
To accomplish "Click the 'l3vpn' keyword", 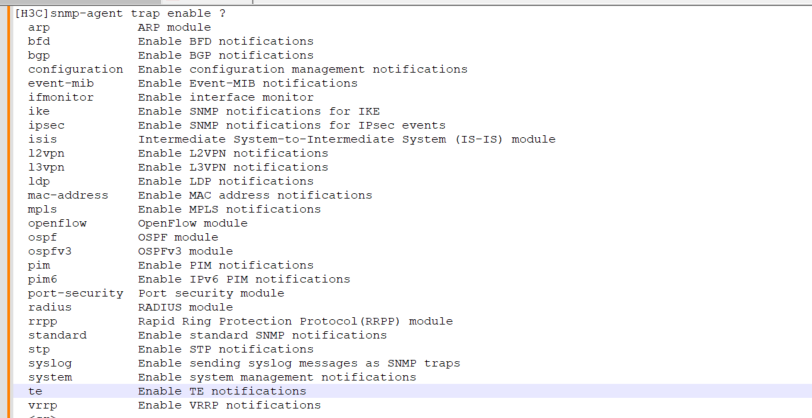I will 46,167.
